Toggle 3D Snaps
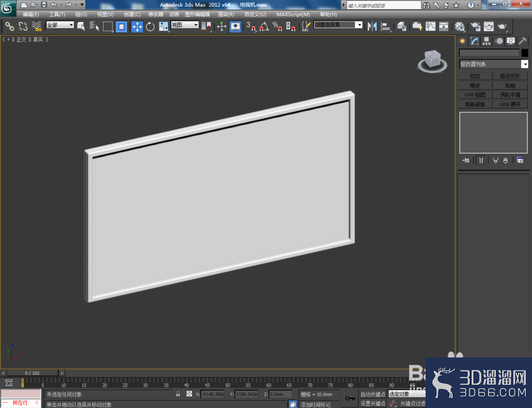The image size is (532, 408). (251, 27)
